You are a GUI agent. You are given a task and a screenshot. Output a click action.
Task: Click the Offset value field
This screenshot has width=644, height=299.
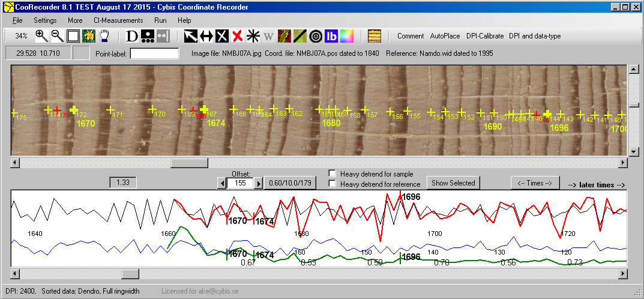click(240, 183)
